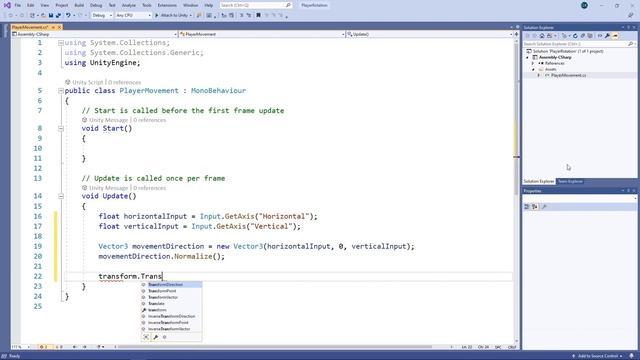Open the Debug configuration dropdown
This screenshot has width=640, height=360.
pyautogui.click(x=102, y=15)
